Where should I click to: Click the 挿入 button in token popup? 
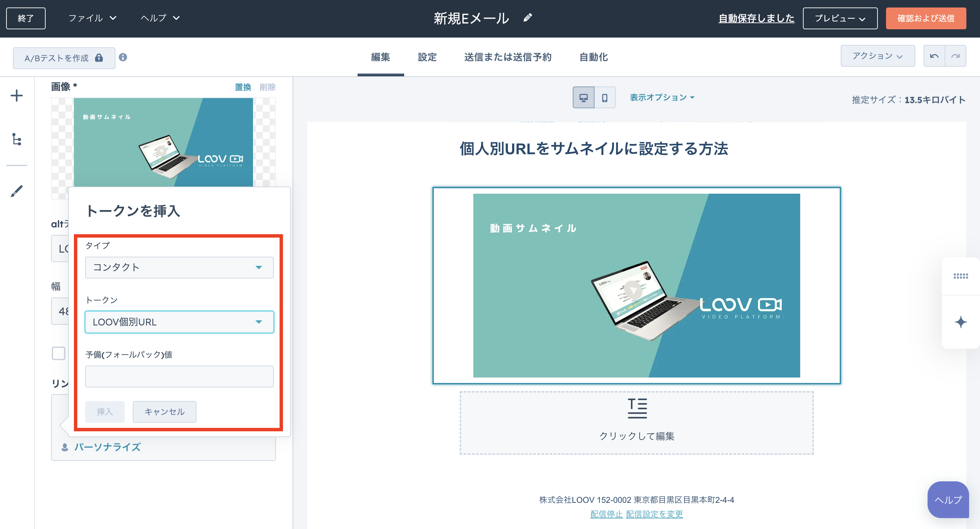tap(105, 412)
